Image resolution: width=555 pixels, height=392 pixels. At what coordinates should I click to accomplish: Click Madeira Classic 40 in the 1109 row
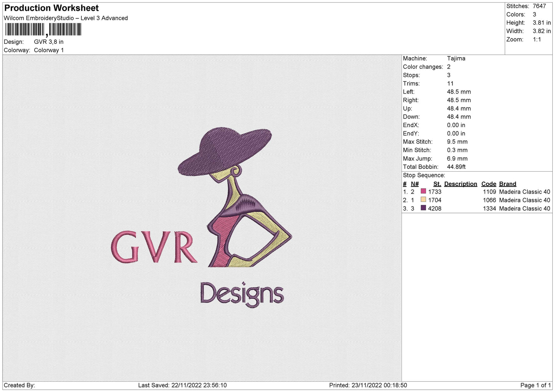525,192
